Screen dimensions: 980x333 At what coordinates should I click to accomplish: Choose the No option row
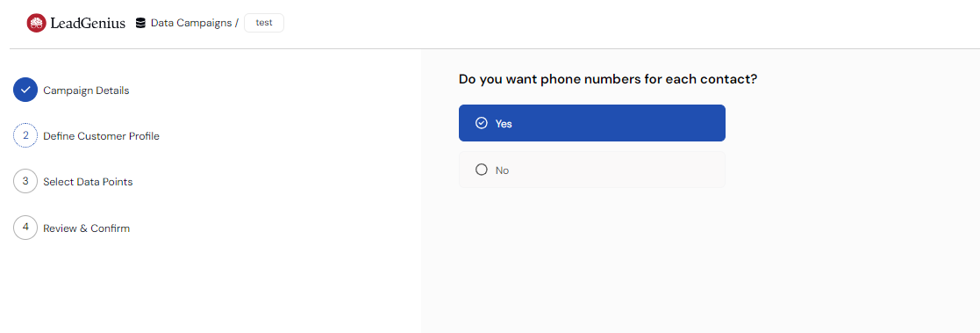click(x=592, y=170)
